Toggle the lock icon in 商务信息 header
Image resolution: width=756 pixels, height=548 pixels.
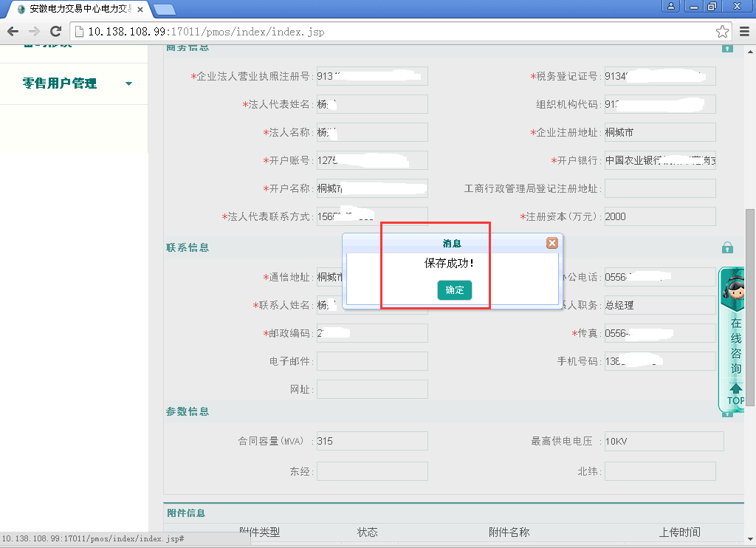727,48
